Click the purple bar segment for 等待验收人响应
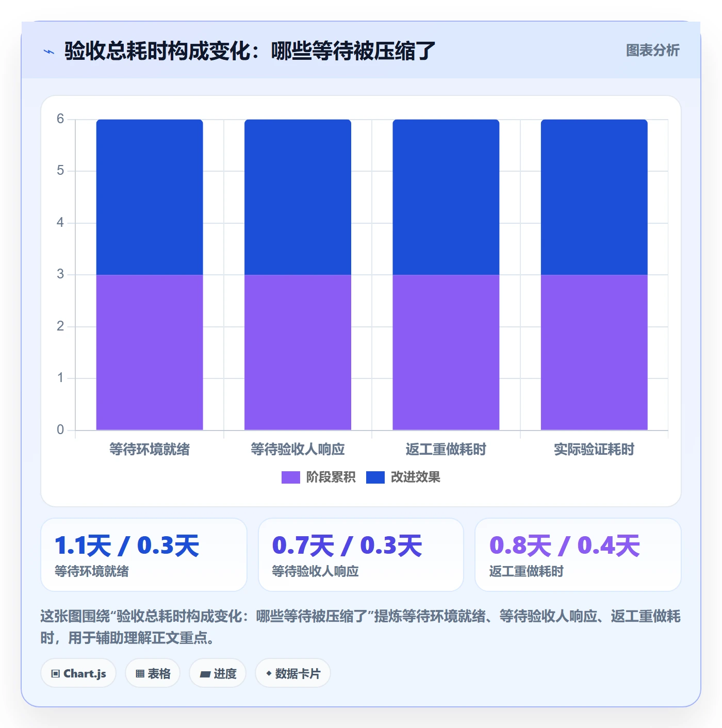 tap(298, 352)
